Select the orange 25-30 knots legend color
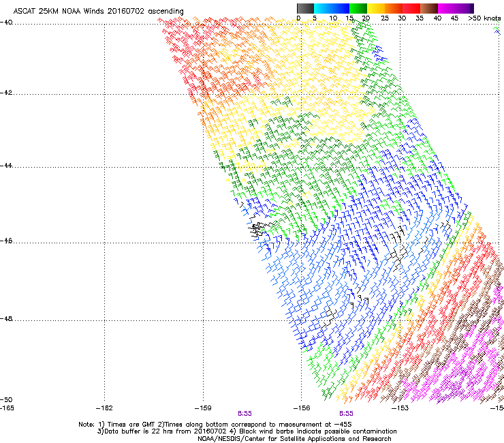This screenshot has width=504, height=443. 394,8
